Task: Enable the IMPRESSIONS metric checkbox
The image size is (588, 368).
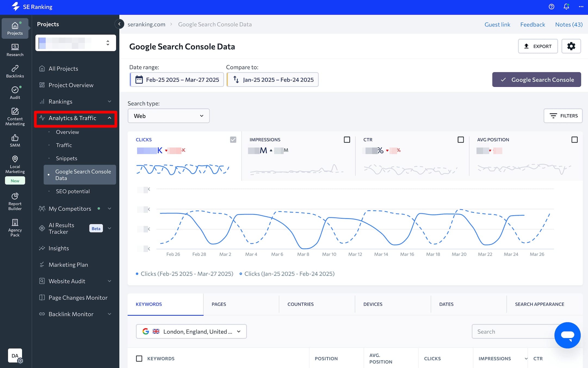Action: click(x=347, y=139)
